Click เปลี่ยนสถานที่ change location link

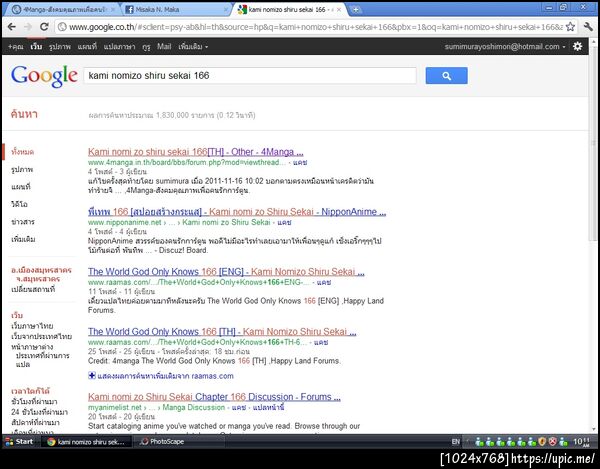click(33, 290)
